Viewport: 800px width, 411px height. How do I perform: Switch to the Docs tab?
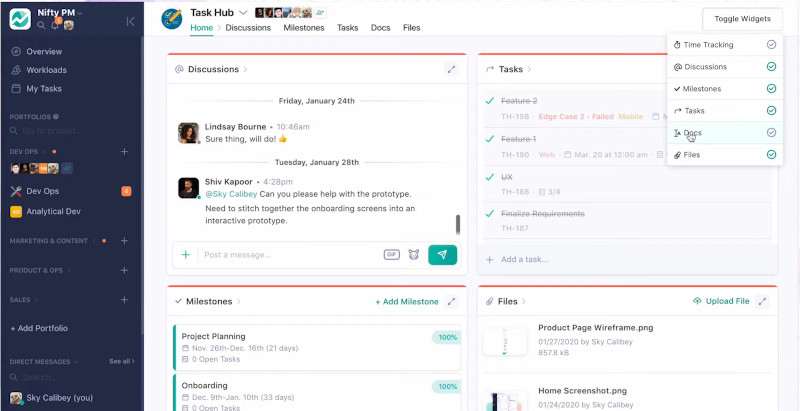(381, 28)
